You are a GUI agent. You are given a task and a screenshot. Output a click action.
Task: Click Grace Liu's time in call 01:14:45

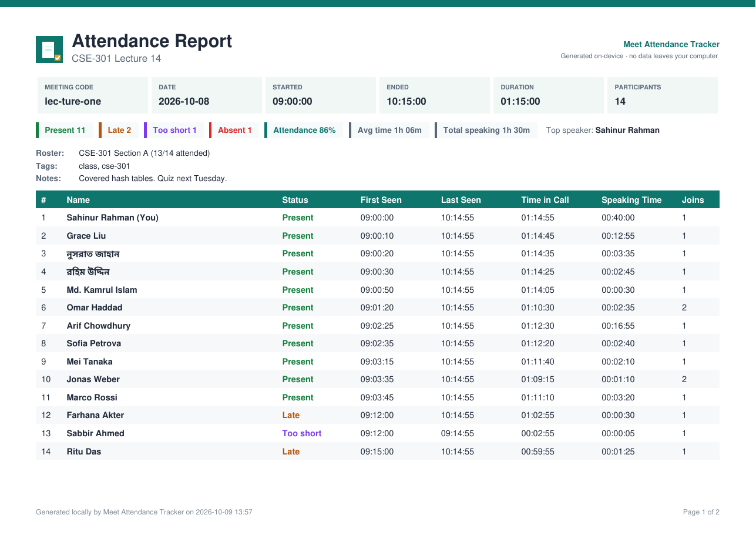537,236
